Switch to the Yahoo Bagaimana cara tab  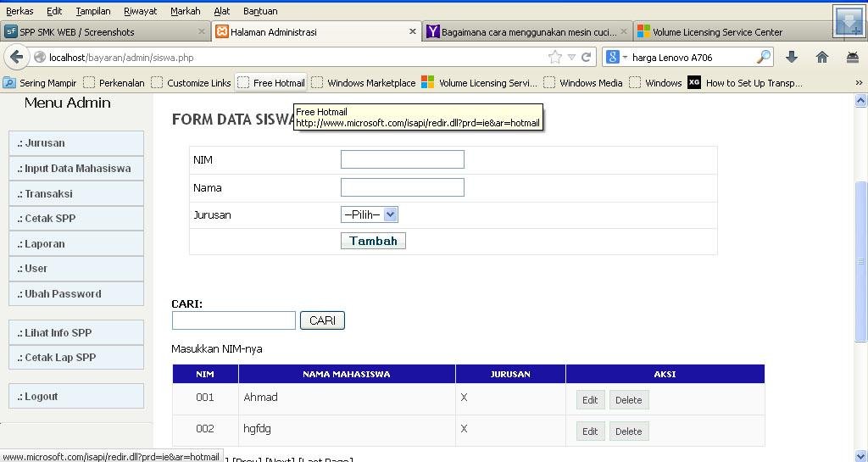tap(527, 31)
